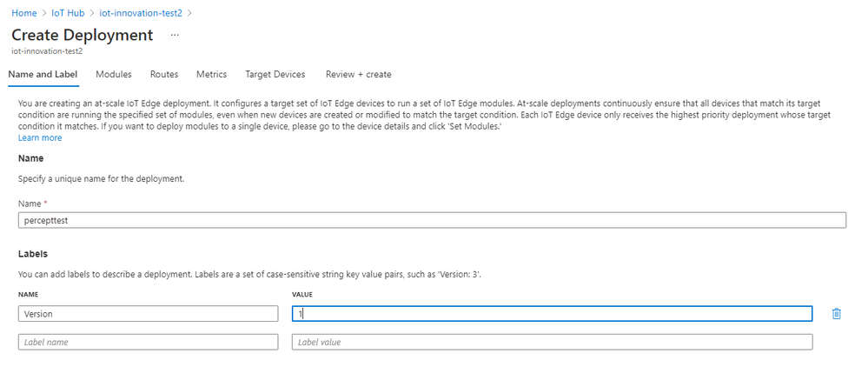Go to Home in breadcrumb
The width and height of the screenshot is (868, 387).
23,13
